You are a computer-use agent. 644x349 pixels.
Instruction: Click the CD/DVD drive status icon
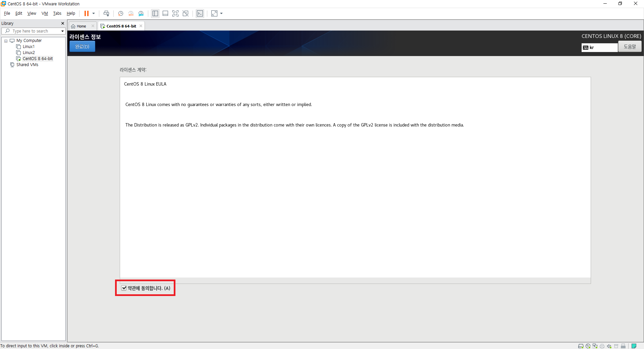pos(588,346)
